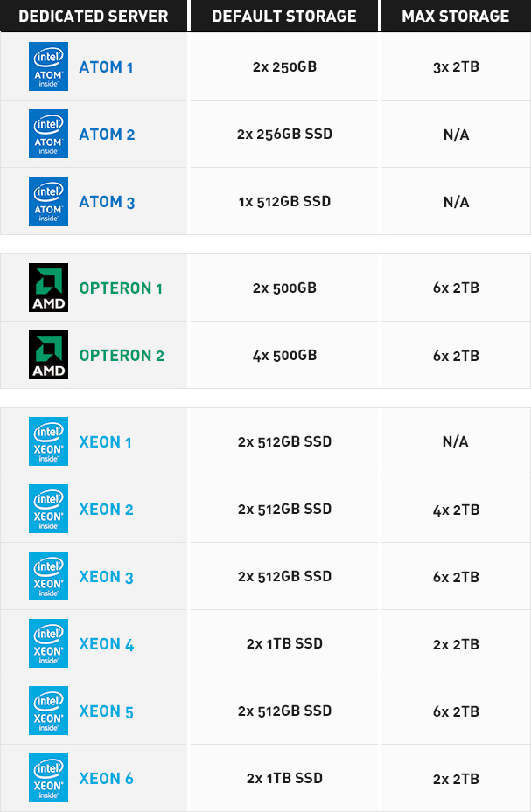The height and width of the screenshot is (812, 531).
Task: Click the 4x 500GB default storage cell
Action: 284,355
